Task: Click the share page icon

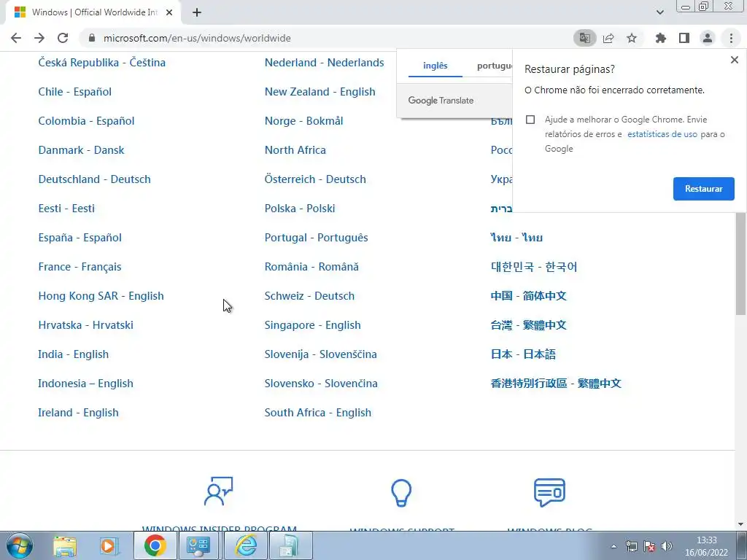Action: point(608,38)
